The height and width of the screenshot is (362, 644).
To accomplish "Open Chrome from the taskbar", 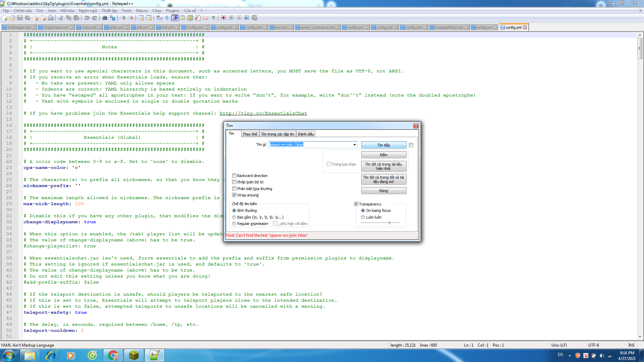I will [113, 355].
